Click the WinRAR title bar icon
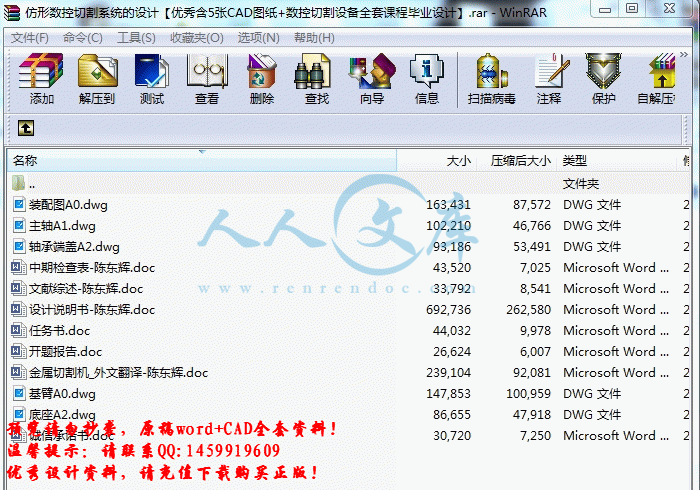This screenshot has height=490, width=700. click(12, 12)
